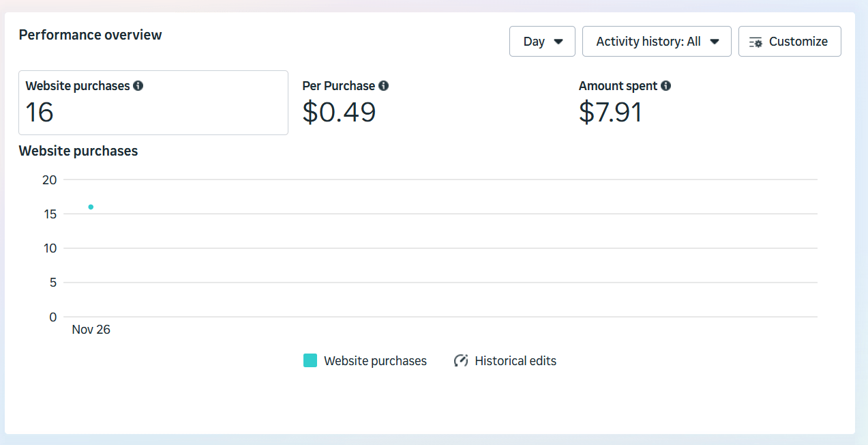The width and height of the screenshot is (868, 445).
Task: Toggle Website purchases series via legend label
Action: [x=375, y=360]
